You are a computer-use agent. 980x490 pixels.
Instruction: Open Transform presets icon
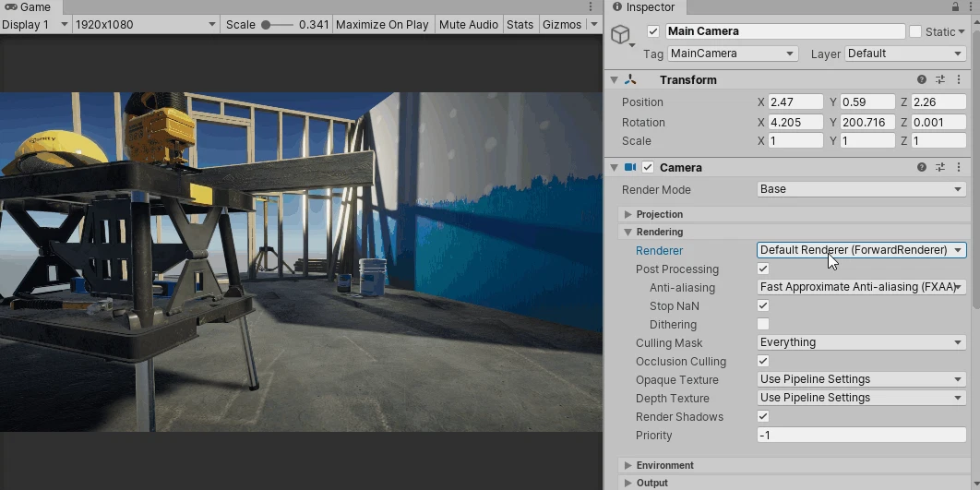tap(940, 79)
